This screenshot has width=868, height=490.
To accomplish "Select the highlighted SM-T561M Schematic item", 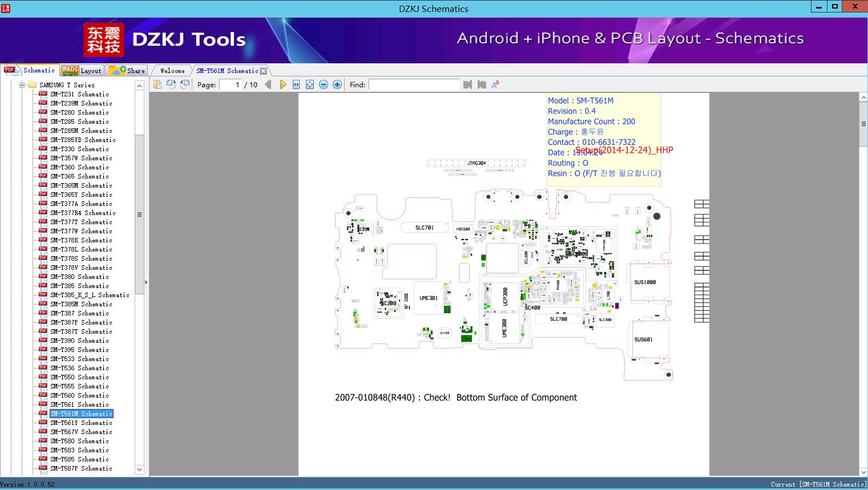I will [82, 414].
